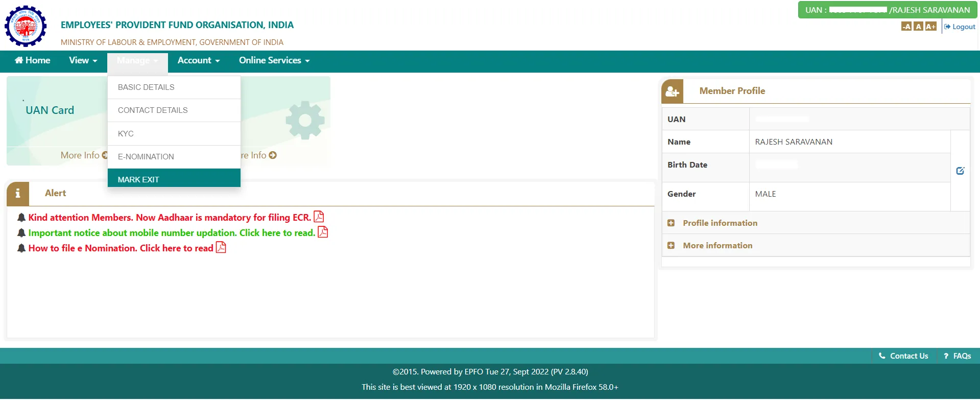Viewport: 980px width, 400px height.
Task: Click bell icon beside mobile updation alert
Action: [x=21, y=233]
